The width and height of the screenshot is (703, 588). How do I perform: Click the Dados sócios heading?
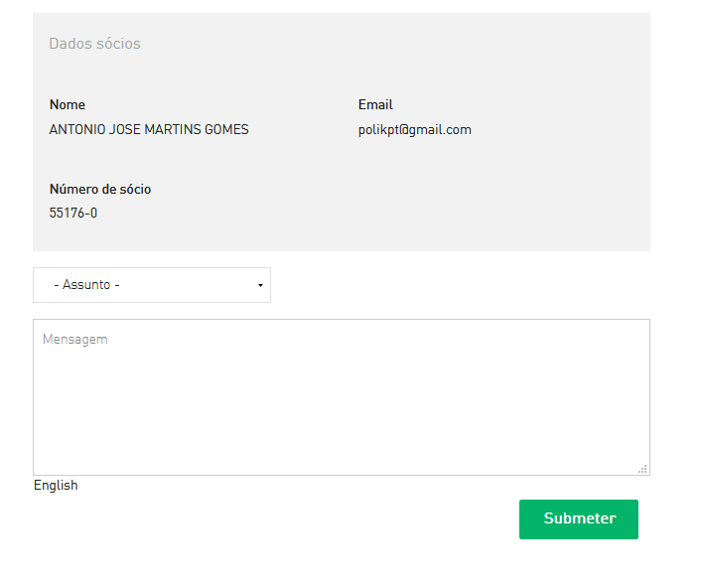pos(94,44)
